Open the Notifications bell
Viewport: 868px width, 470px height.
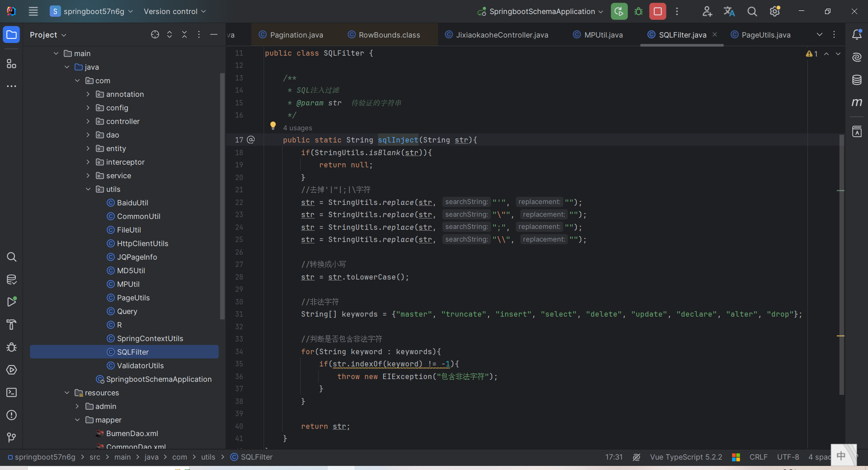[x=857, y=34]
